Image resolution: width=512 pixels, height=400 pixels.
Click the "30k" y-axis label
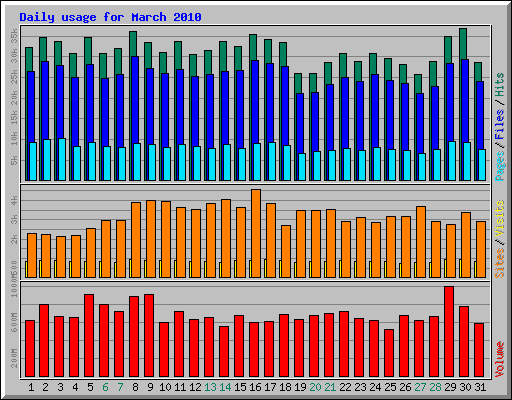[14, 56]
